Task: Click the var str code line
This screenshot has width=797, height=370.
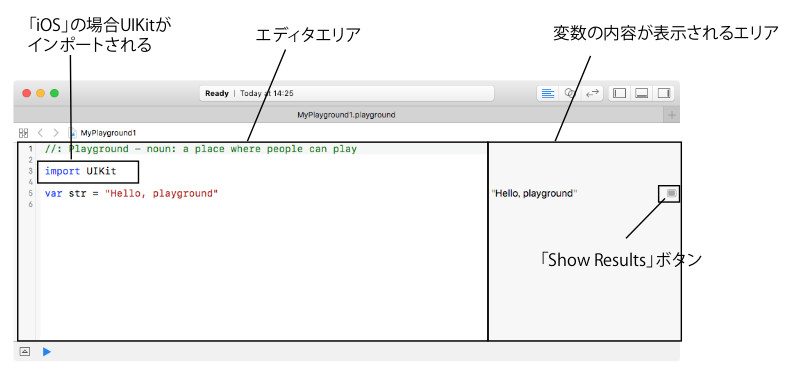Action: click(x=131, y=194)
